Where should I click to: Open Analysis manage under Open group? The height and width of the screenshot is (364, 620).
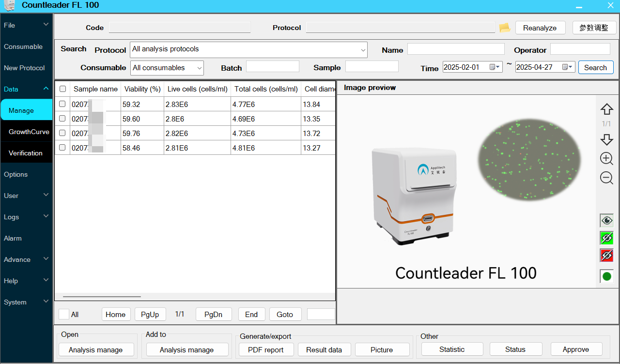click(96, 349)
